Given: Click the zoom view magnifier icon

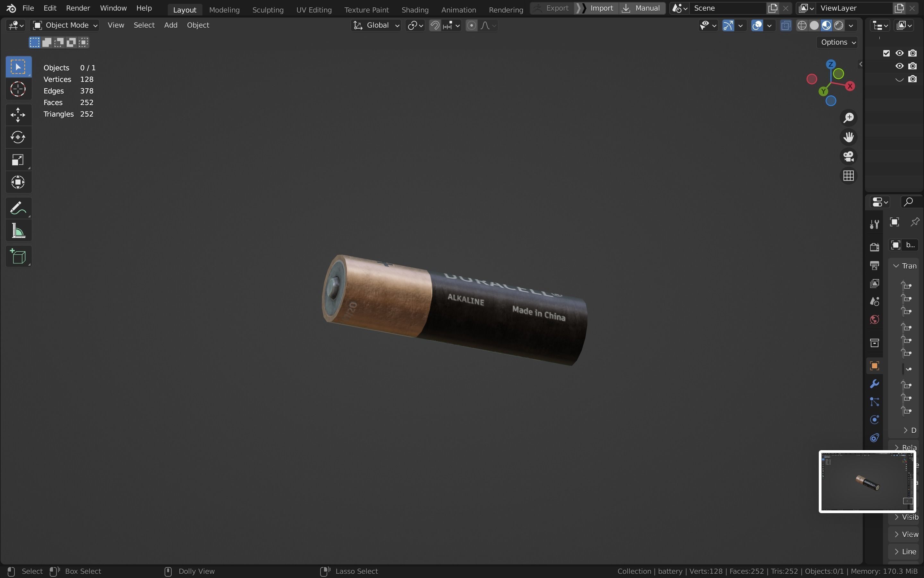Looking at the screenshot, I should pos(848,118).
